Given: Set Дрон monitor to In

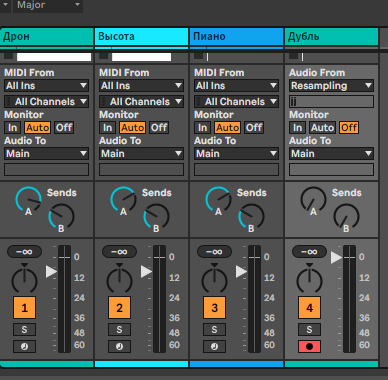Looking at the screenshot, I should pos(13,127).
